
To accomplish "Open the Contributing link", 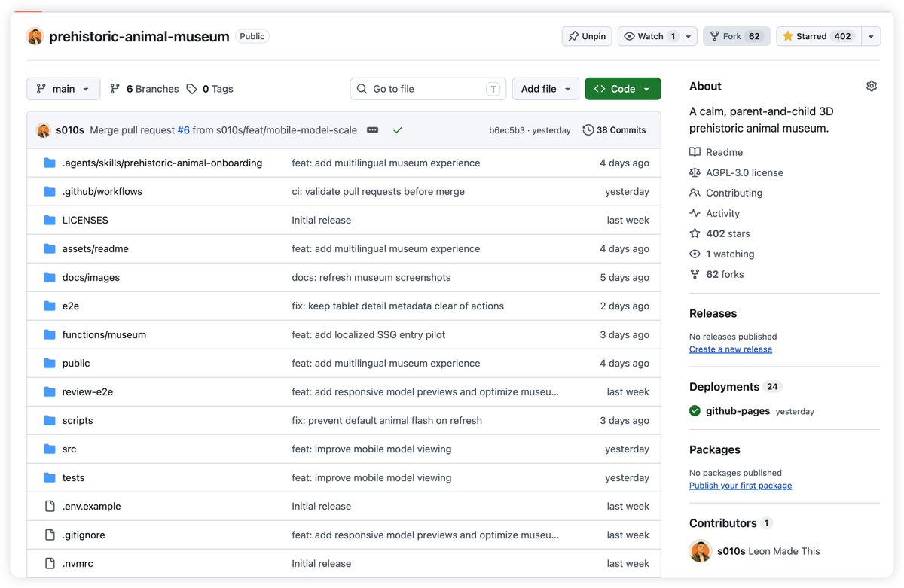I will (x=725, y=193).
